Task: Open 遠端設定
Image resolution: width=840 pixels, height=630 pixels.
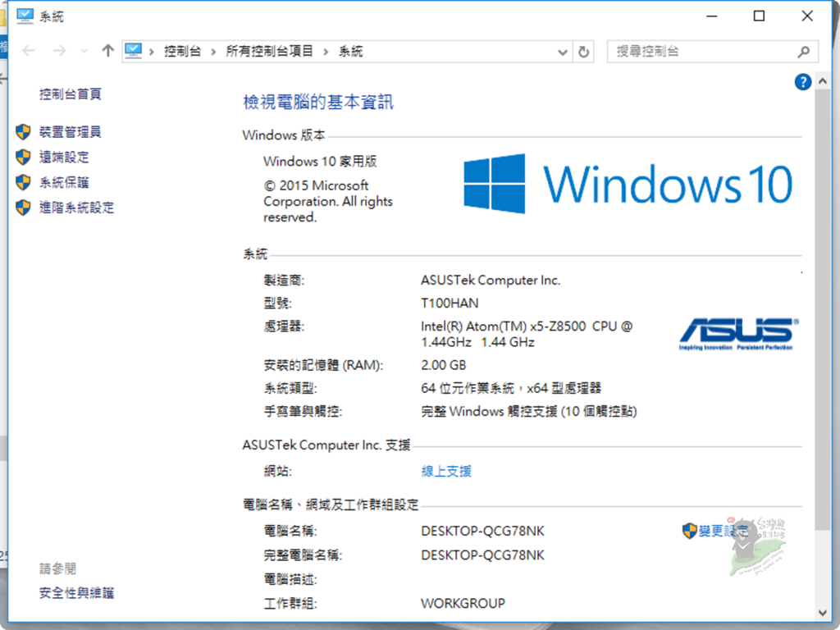Action: click(64, 157)
